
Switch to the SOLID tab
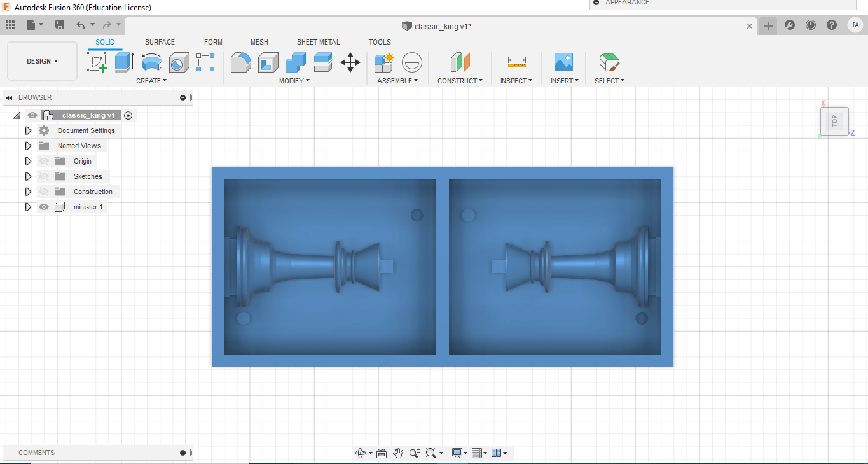105,42
